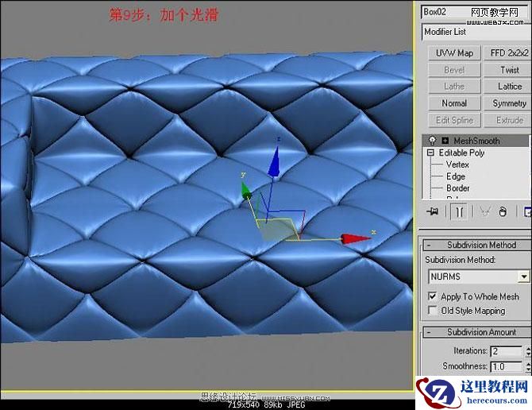Click the Edit Spline modifier button

[x=454, y=120]
